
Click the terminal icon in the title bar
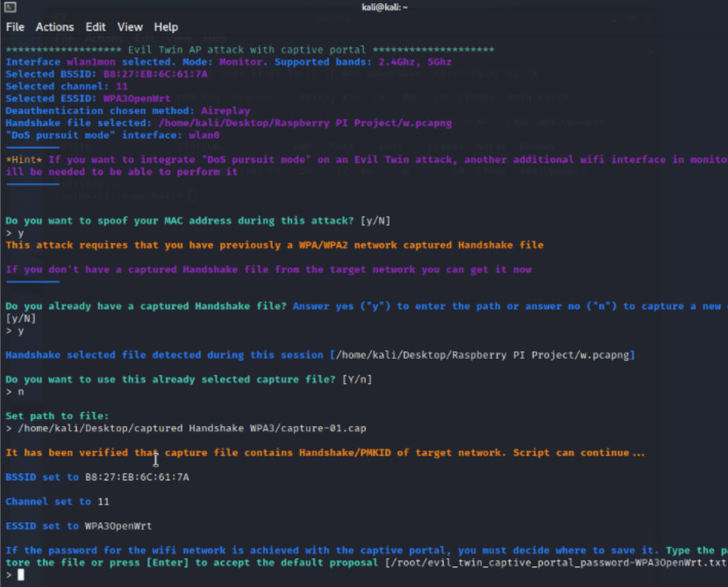click(10, 7)
